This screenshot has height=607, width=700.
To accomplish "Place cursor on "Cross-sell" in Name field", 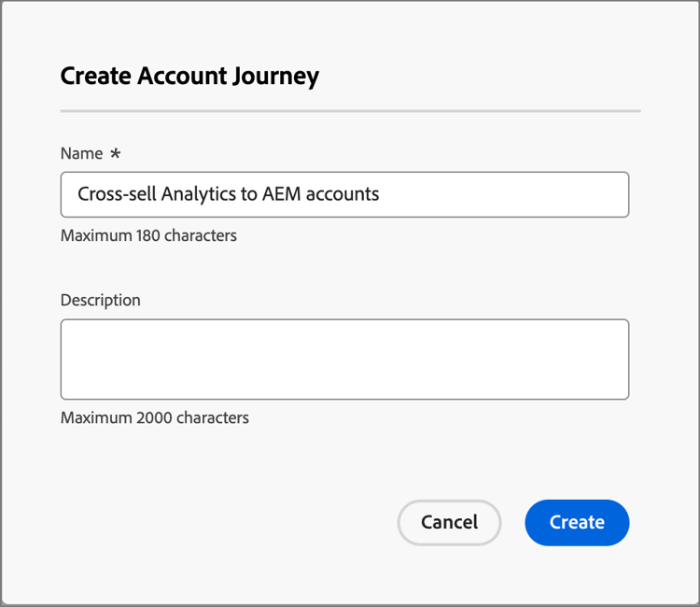I will click(x=117, y=194).
